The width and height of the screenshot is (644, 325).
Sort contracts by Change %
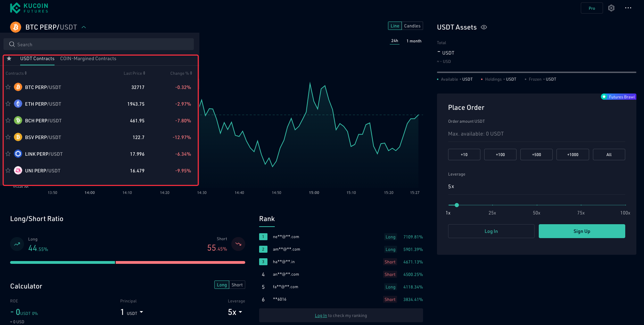181,73
